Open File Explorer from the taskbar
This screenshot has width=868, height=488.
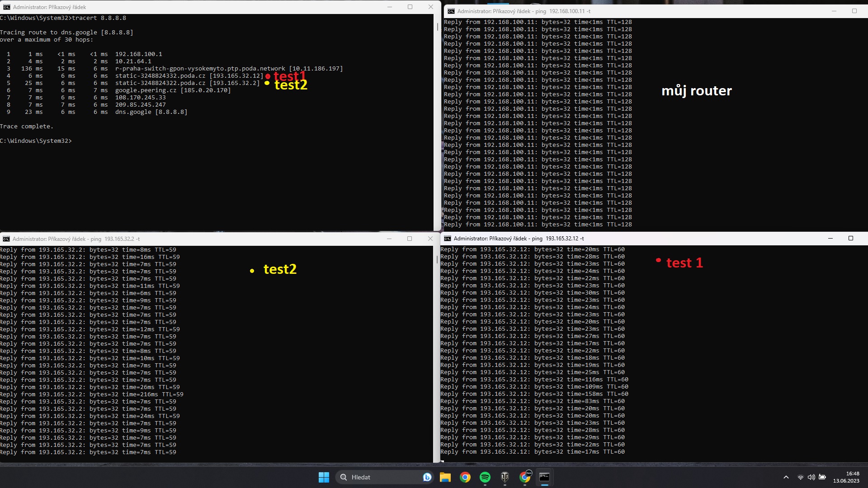(x=445, y=477)
